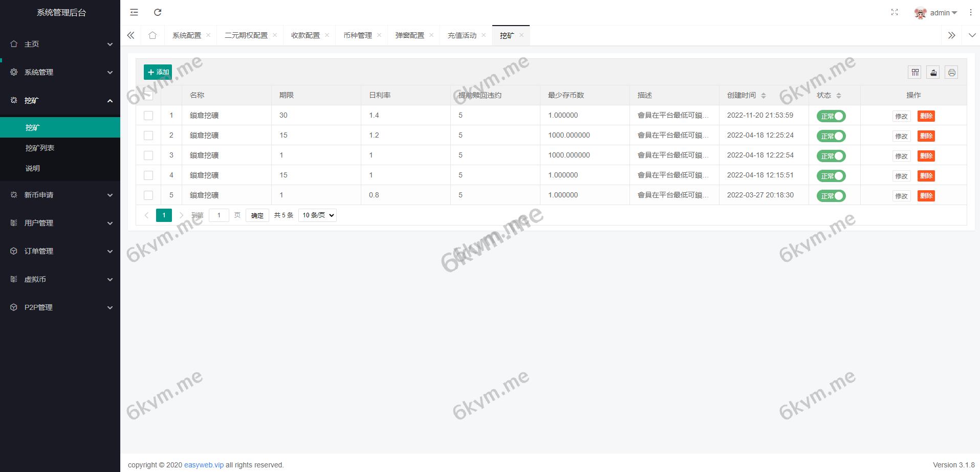
Task: Check the checkbox for row 3
Action: click(x=148, y=155)
